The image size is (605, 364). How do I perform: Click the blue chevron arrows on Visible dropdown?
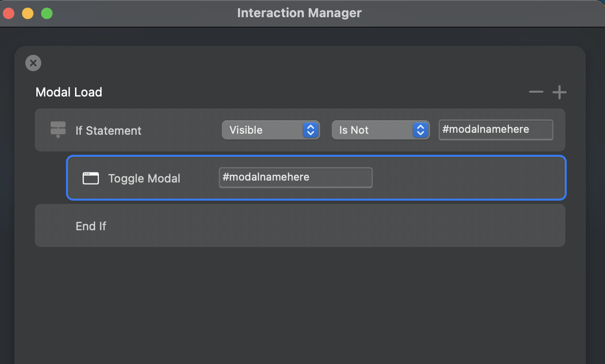(311, 130)
